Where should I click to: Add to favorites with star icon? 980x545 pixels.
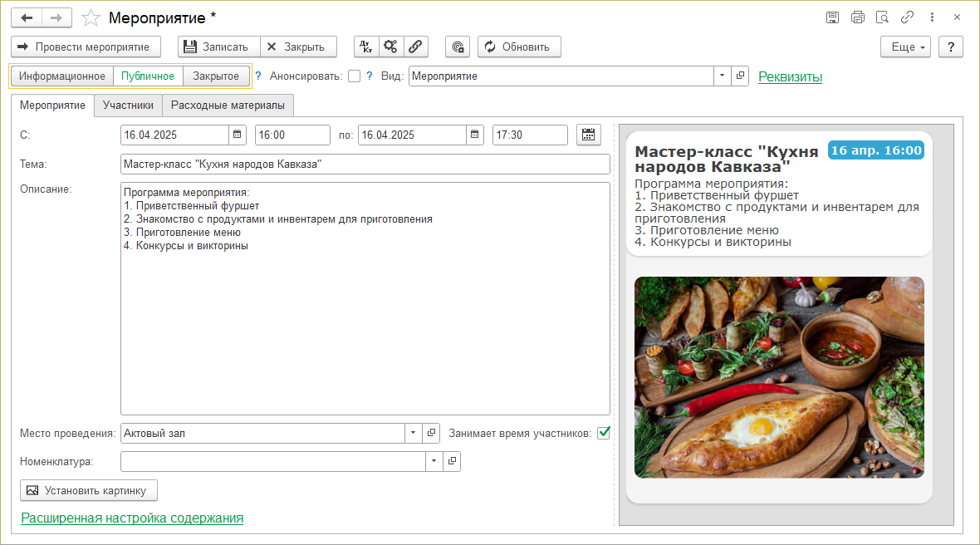click(92, 18)
